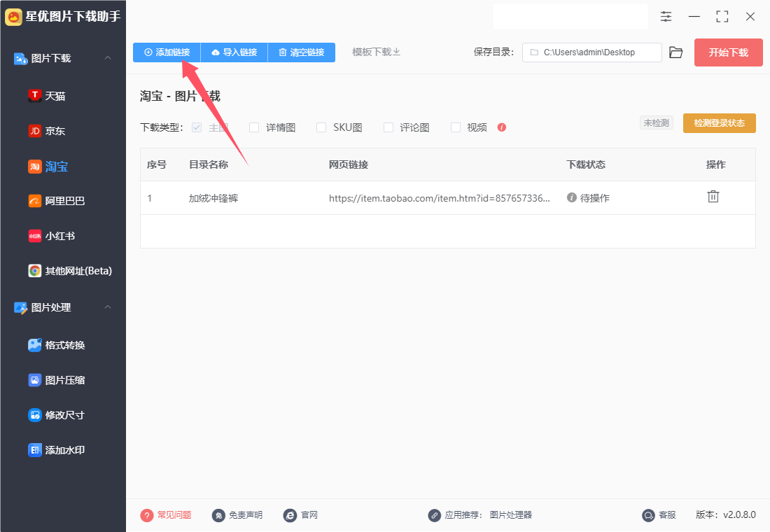Image resolution: width=770 pixels, height=532 pixels.
Task: Click the Alibaba icon
Action: 34,201
